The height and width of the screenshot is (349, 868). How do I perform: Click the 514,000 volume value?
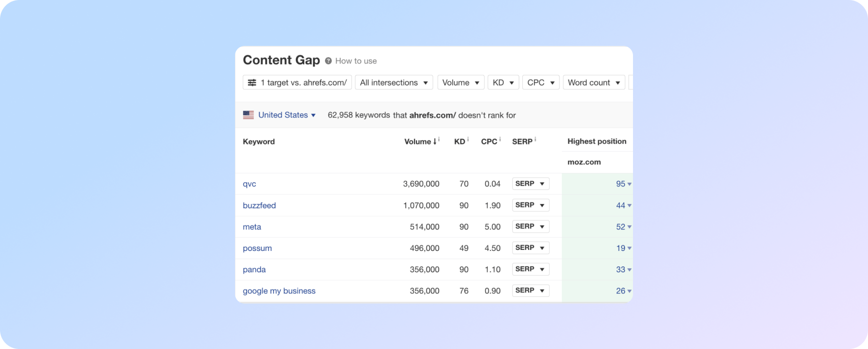(425, 227)
